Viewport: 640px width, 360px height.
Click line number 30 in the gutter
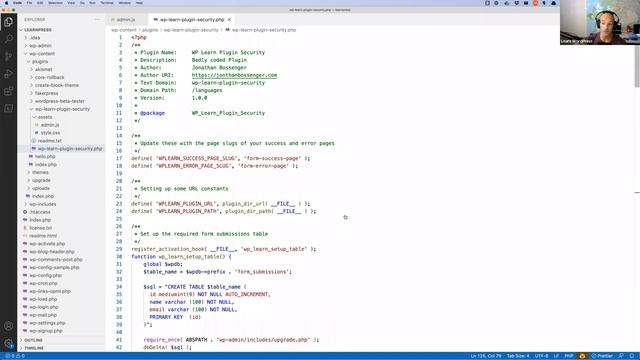coord(119,257)
